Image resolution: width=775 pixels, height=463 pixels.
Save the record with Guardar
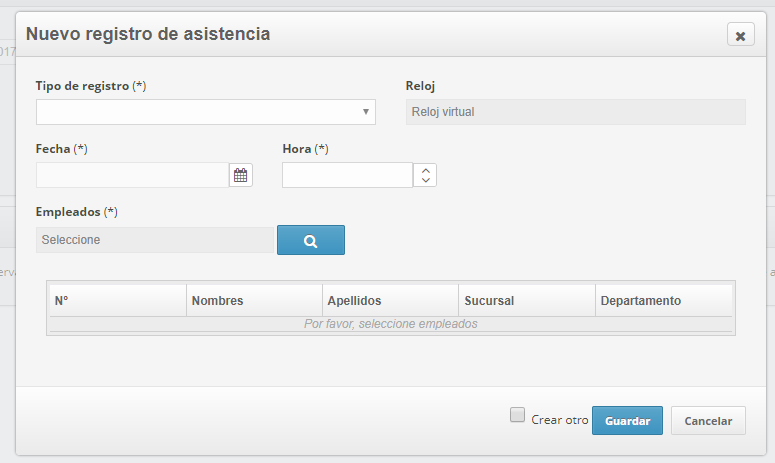(627, 421)
